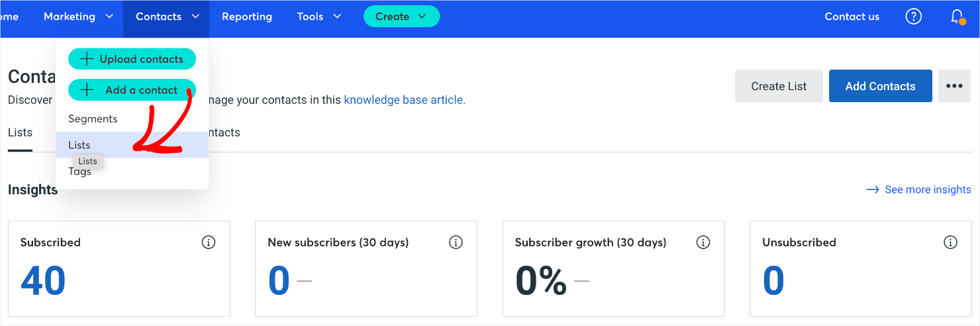Image resolution: width=980 pixels, height=326 pixels.
Task: Select Segments in the Contacts menu
Action: click(93, 119)
